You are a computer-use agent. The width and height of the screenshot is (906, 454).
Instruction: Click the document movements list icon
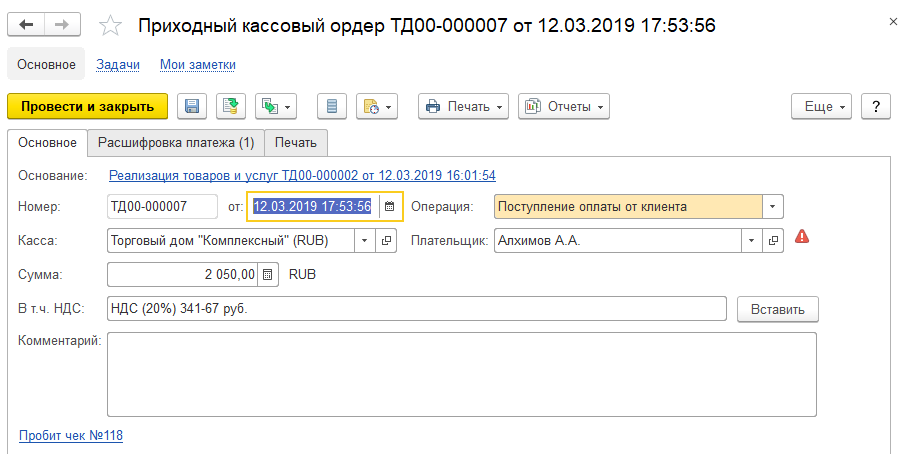(x=333, y=106)
